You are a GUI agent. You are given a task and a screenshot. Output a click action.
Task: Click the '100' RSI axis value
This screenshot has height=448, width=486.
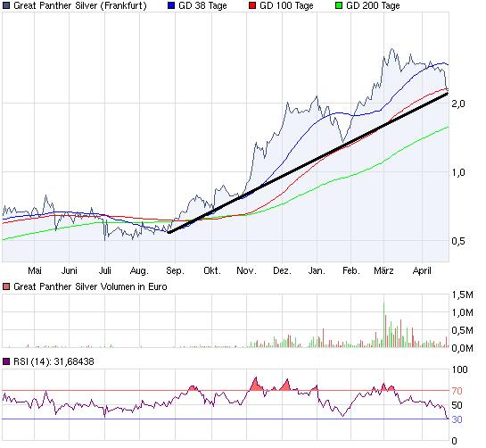click(x=459, y=369)
